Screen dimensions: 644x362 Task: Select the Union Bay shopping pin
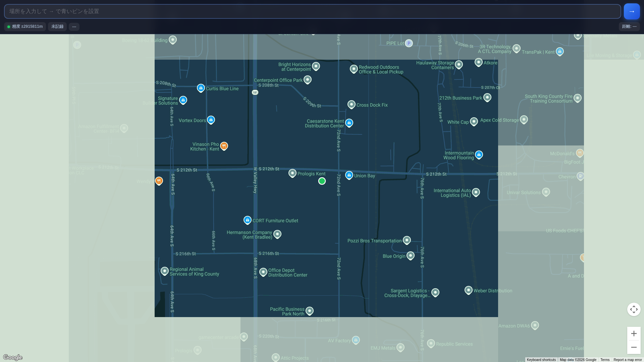tap(349, 175)
